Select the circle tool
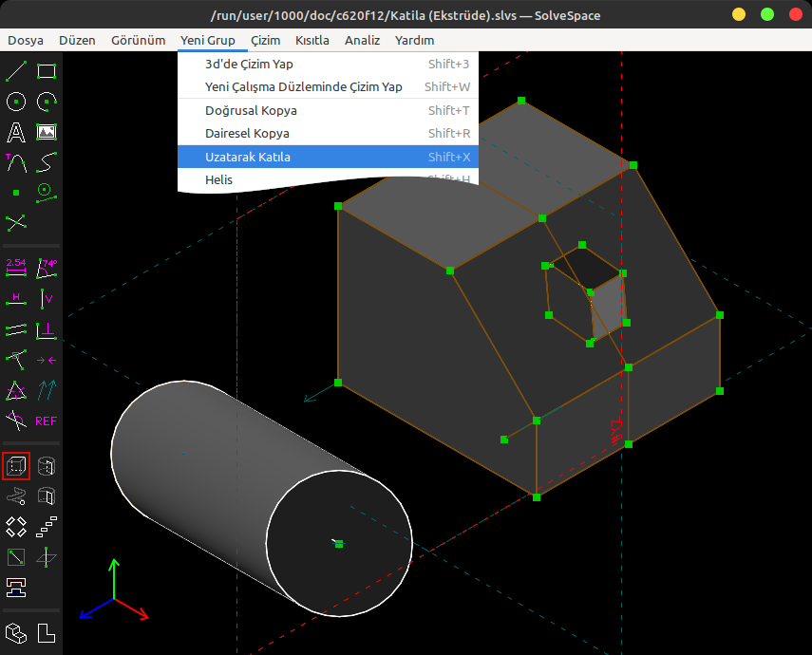This screenshot has height=655, width=812. pos(16,102)
